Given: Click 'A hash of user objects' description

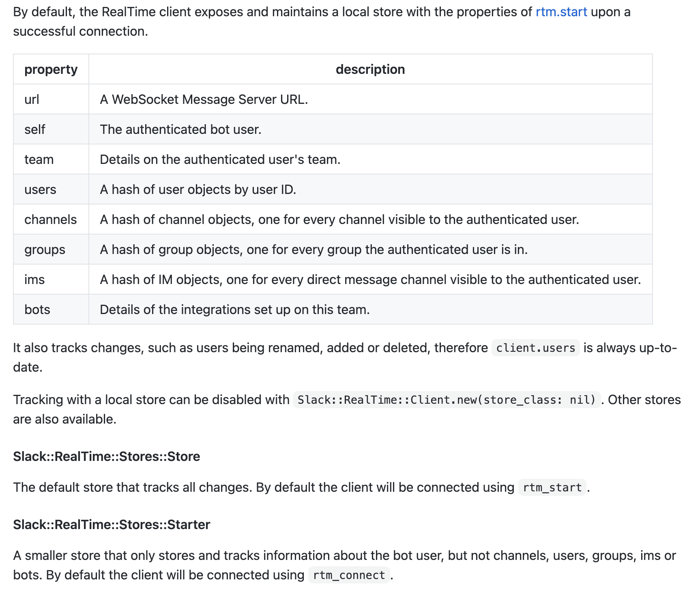Looking at the screenshot, I should (x=370, y=189).
